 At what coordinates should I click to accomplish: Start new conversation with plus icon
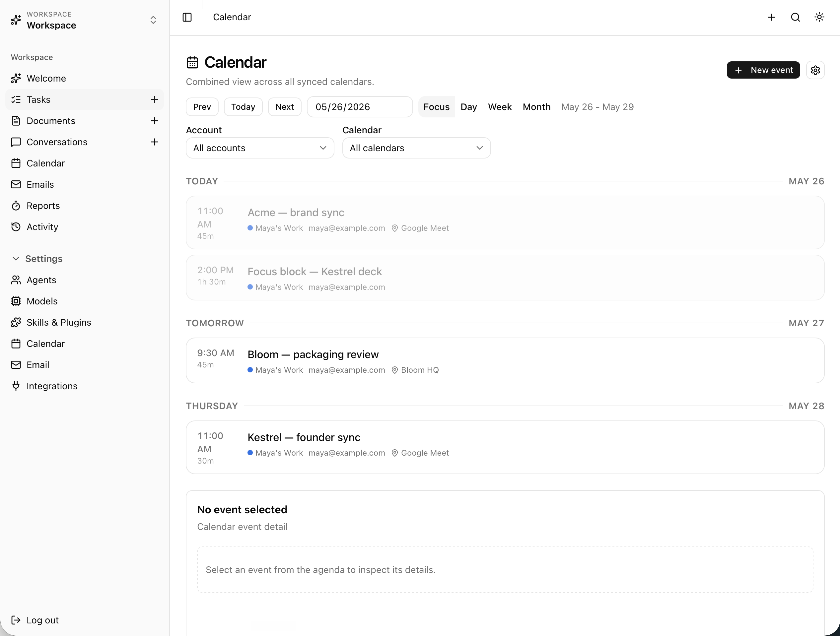point(154,142)
